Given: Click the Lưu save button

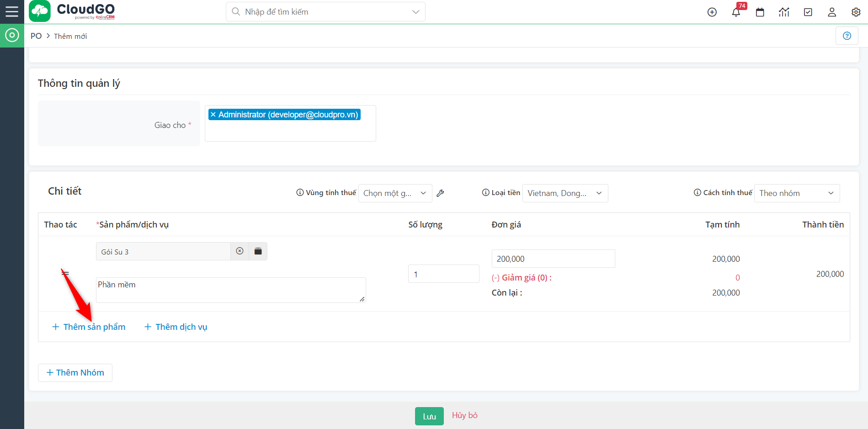Looking at the screenshot, I should tap(429, 416).
